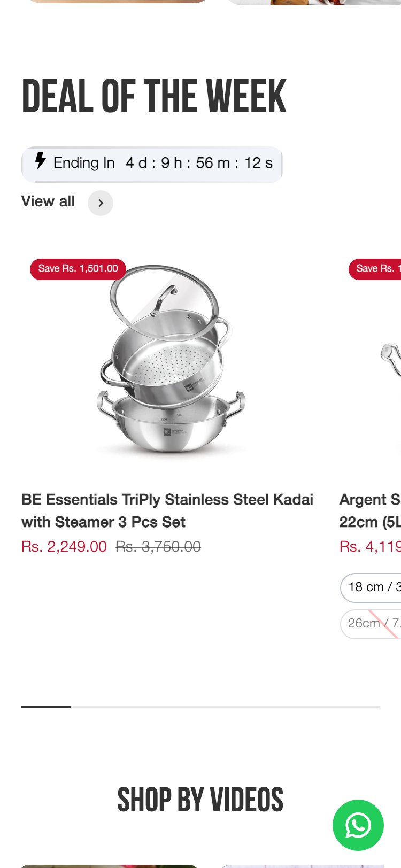Image resolution: width=401 pixels, height=868 pixels.
Task: Open the View all link
Action: 48,201
